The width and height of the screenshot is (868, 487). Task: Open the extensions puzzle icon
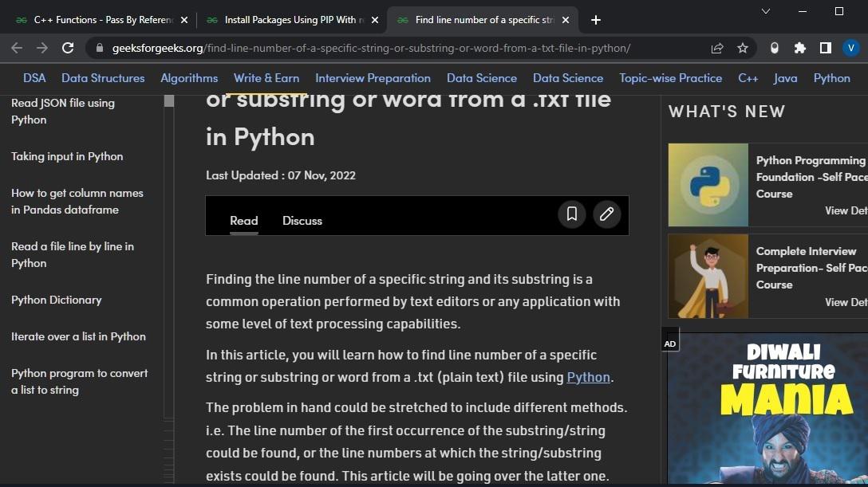click(799, 48)
